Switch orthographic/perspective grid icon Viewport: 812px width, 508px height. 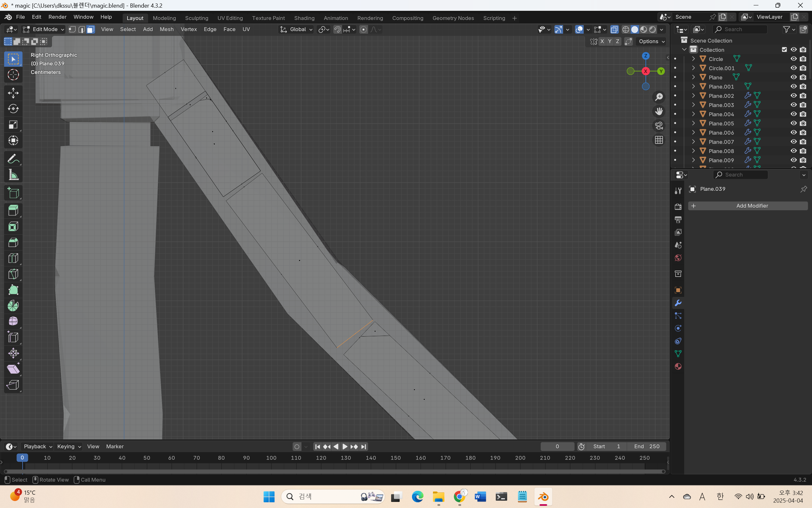point(659,140)
